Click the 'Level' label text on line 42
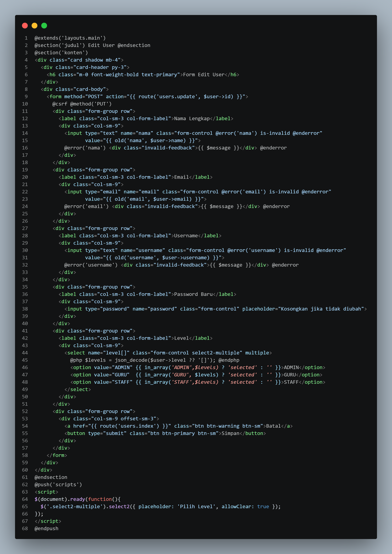 [182, 338]
